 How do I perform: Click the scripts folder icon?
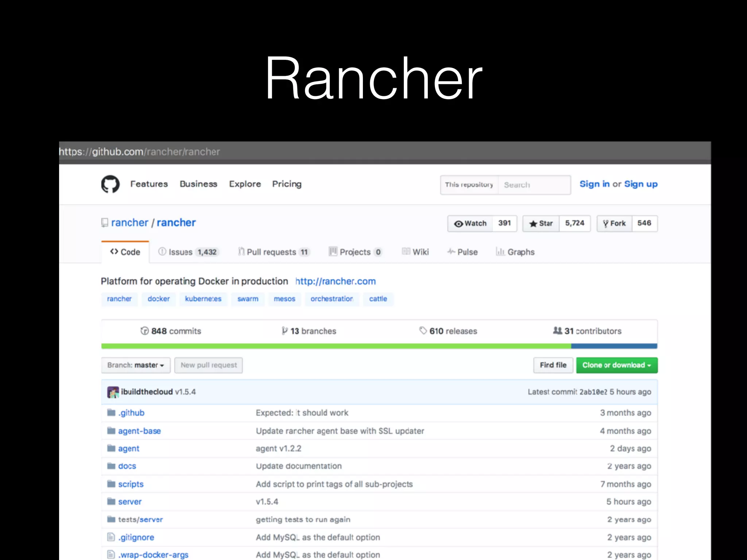tap(111, 484)
